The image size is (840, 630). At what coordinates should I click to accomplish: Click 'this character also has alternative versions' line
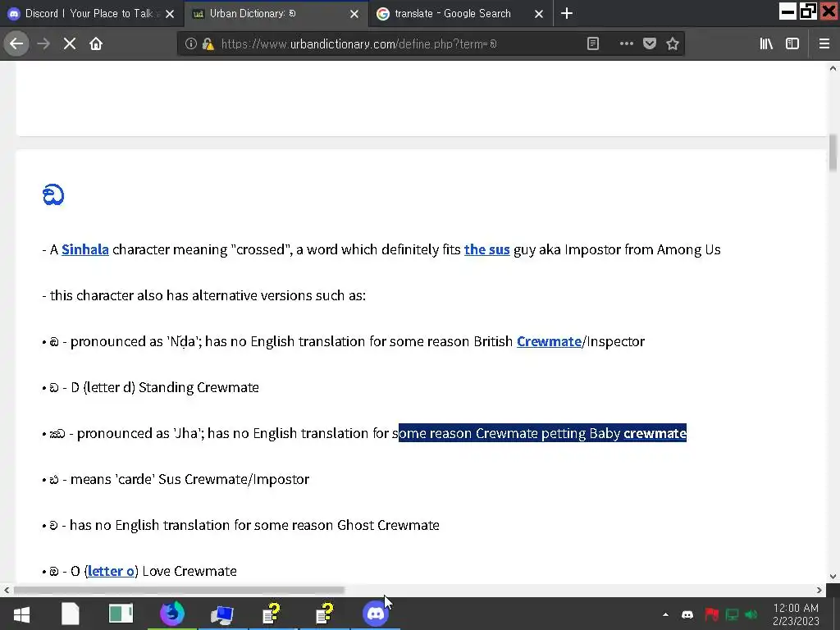coord(203,295)
